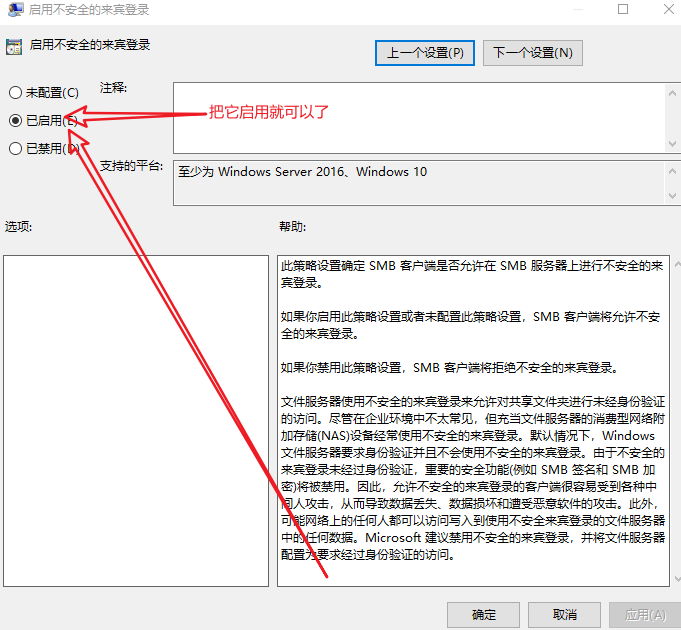
Task: Select the 已启用(E) radio button
Action: [x=15, y=120]
